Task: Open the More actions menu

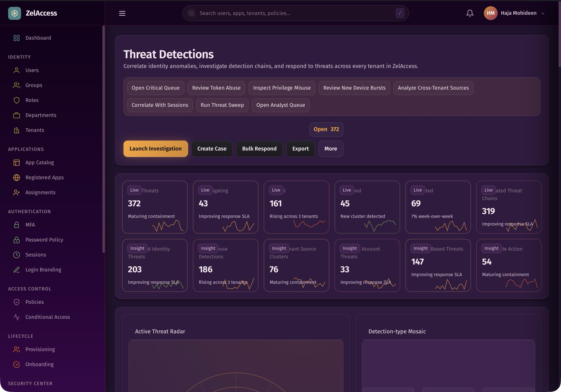Action: pyautogui.click(x=330, y=148)
